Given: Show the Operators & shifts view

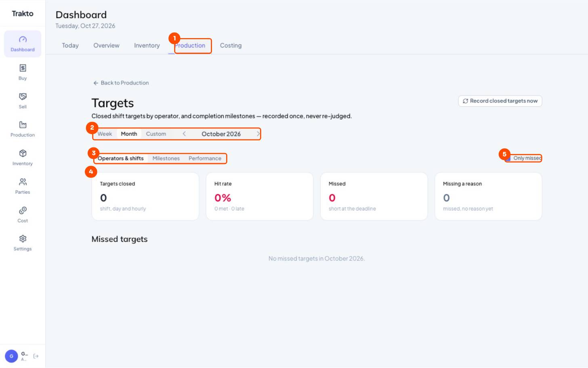Looking at the screenshot, I should click(120, 158).
